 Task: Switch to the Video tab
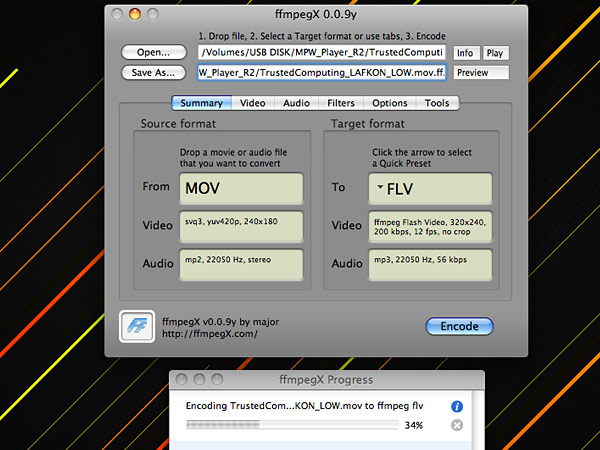(x=253, y=103)
